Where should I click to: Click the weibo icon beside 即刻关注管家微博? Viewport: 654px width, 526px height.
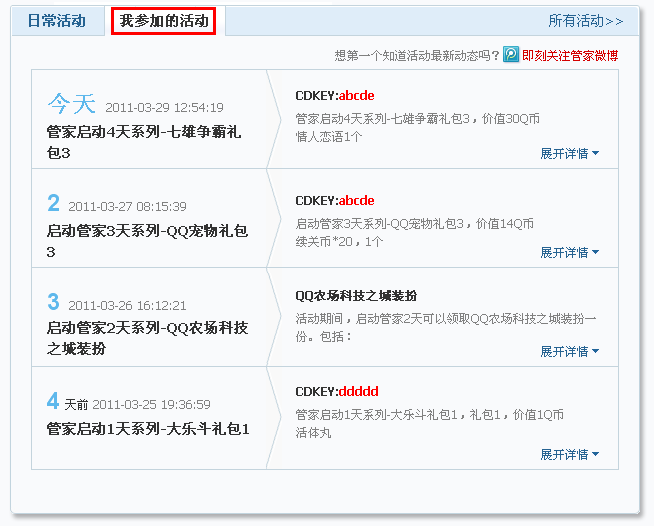(x=511, y=54)
